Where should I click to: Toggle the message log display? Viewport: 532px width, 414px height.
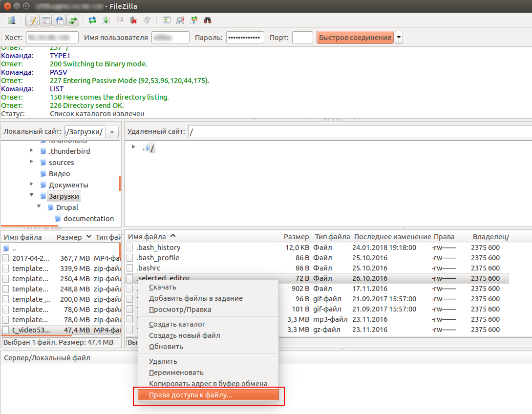[x=32, y=21]
